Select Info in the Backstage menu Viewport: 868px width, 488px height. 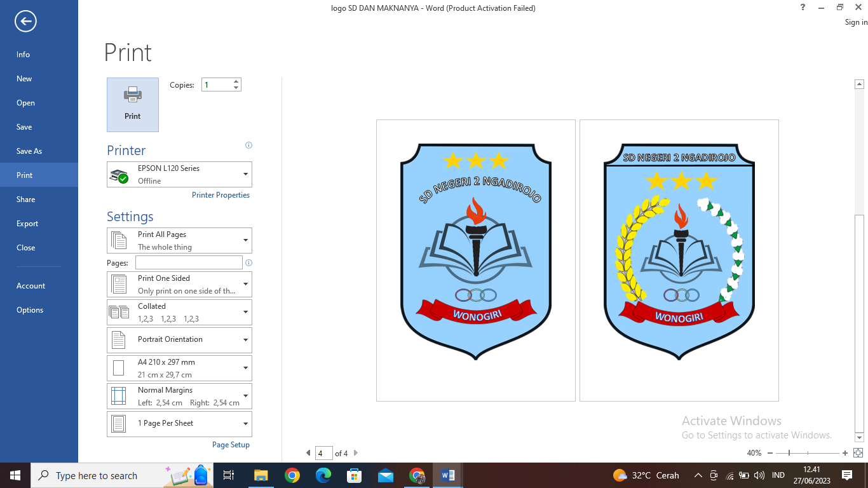click(x=39, y=55)
